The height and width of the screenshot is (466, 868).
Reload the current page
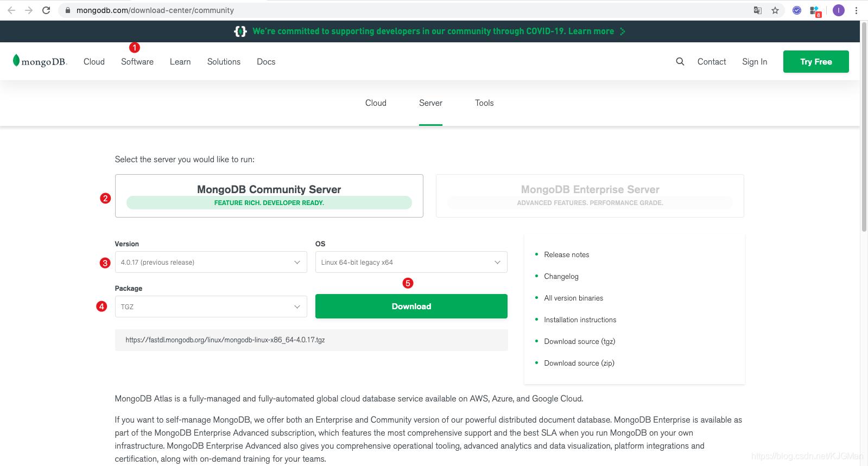pos(46,10)
